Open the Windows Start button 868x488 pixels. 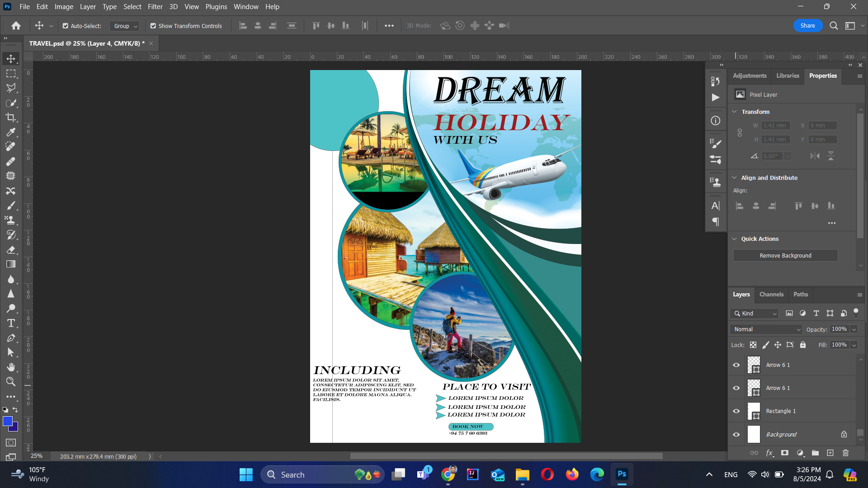pos(246,475)
